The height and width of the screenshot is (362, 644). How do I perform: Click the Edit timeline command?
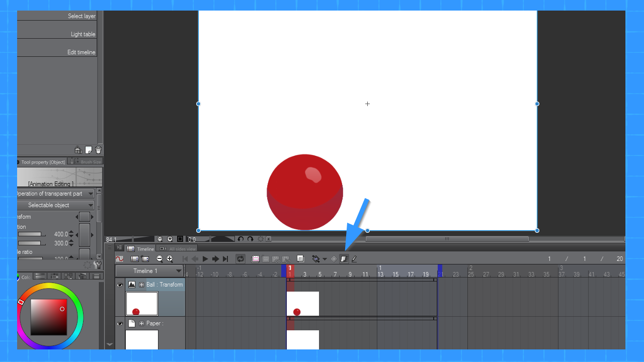tap(81, 52)
